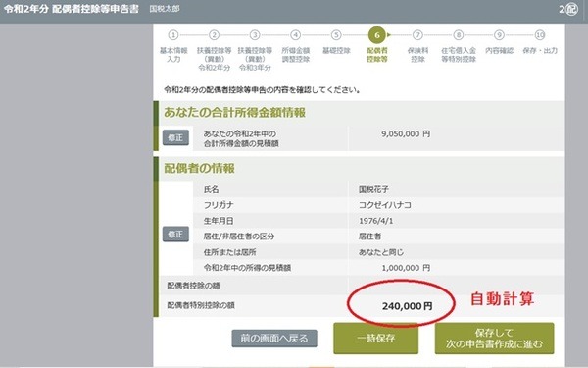The image size is (588, 368).
Task: Click 修正 button for 合計所得金額
Action: pyautogui.click(x=175, y=137)
